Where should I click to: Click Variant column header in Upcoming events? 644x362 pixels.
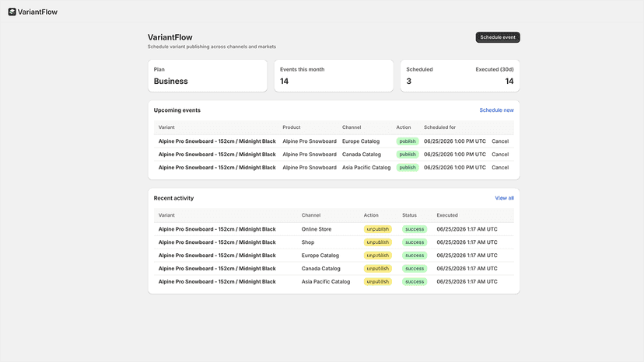166,127
